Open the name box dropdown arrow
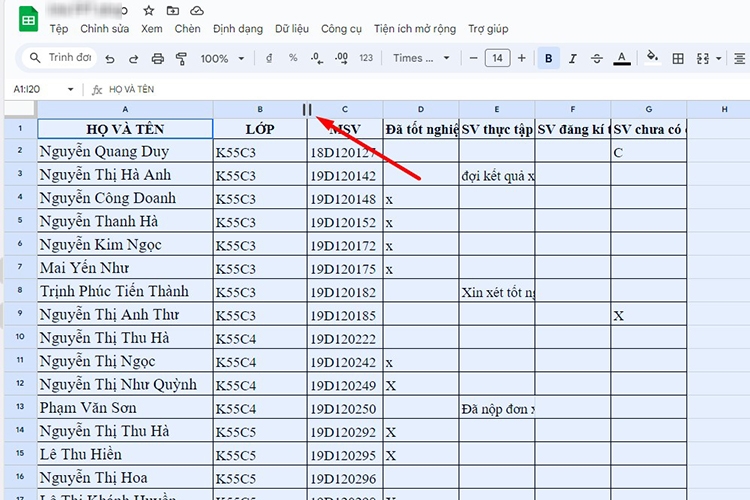 click(x=70, y=89)
